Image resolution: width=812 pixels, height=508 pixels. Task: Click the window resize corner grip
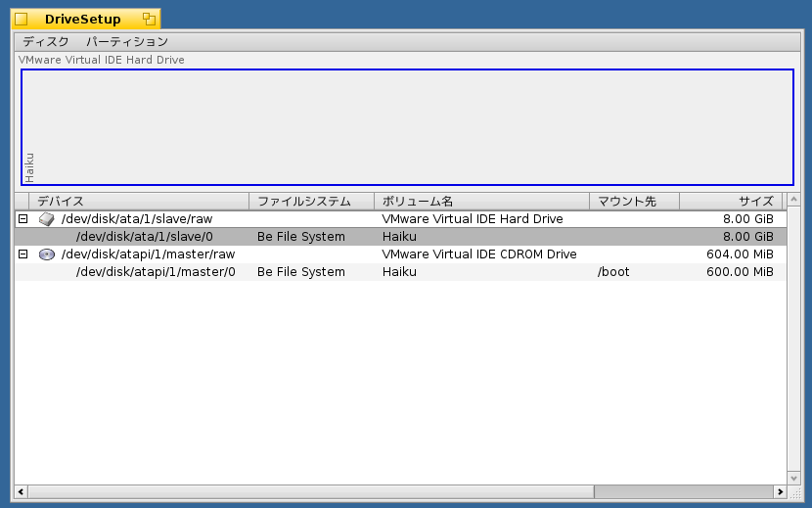coord(794,492)
